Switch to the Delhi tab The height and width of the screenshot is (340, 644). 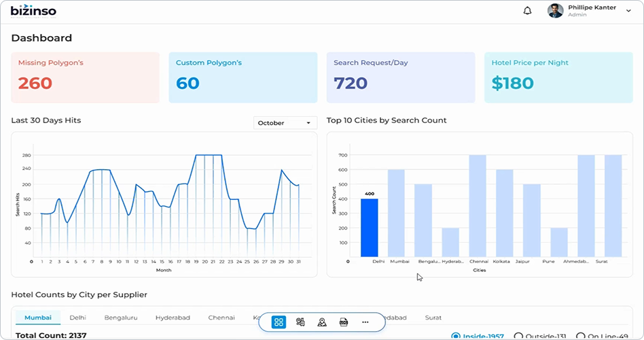click(77, 318)
